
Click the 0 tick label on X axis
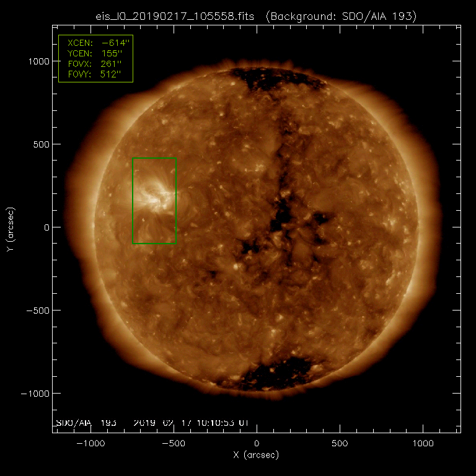(x=257, y=444)
